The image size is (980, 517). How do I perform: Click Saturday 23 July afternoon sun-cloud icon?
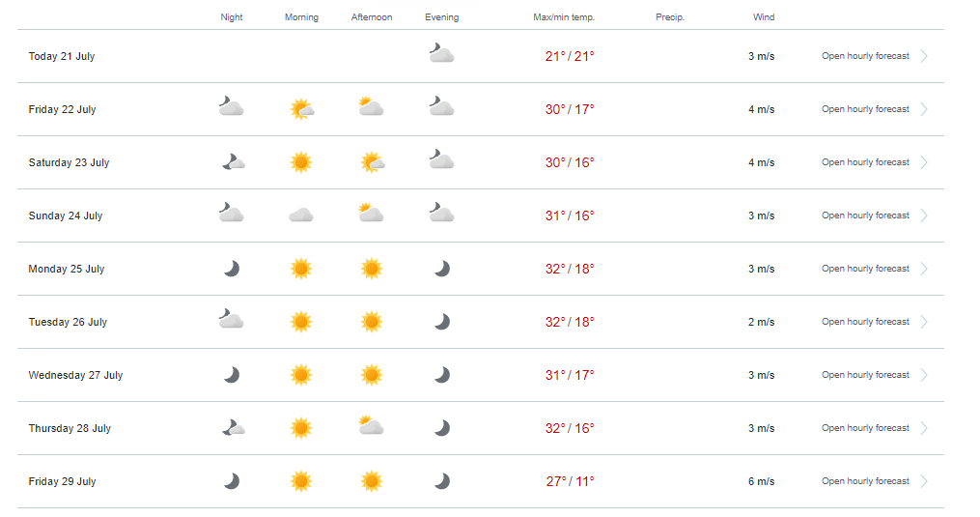373,162
